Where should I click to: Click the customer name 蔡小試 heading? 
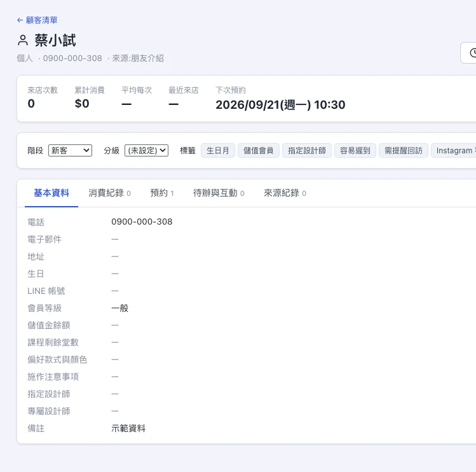click(55, 41)
